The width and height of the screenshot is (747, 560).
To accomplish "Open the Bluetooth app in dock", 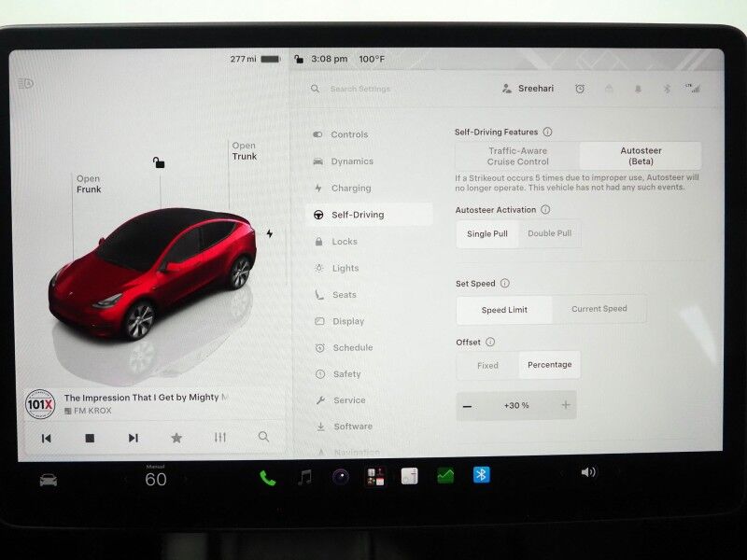I will click(x=481, y=475).
